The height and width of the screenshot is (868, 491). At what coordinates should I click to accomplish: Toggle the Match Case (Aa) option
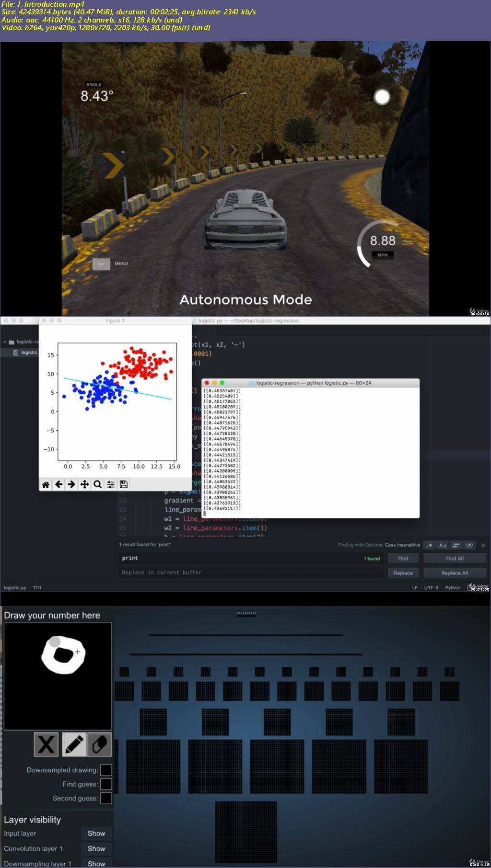443,545
